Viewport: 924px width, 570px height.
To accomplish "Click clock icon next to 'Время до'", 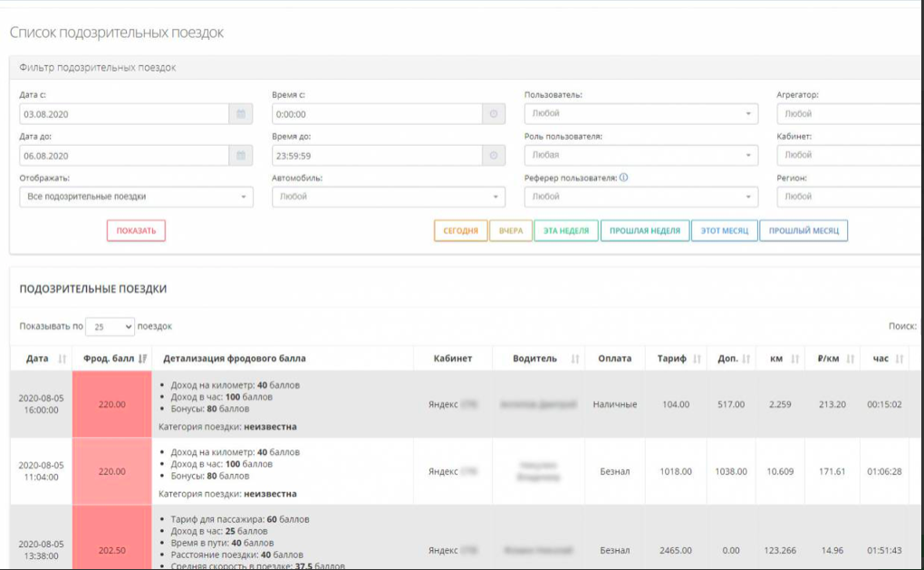I will click(x=494, y=156).
